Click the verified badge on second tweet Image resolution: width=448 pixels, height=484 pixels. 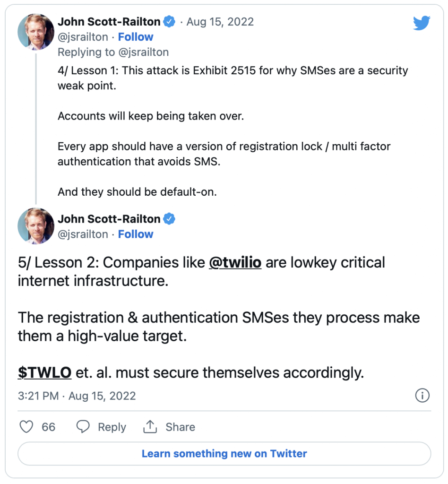[x=169, y=219]
